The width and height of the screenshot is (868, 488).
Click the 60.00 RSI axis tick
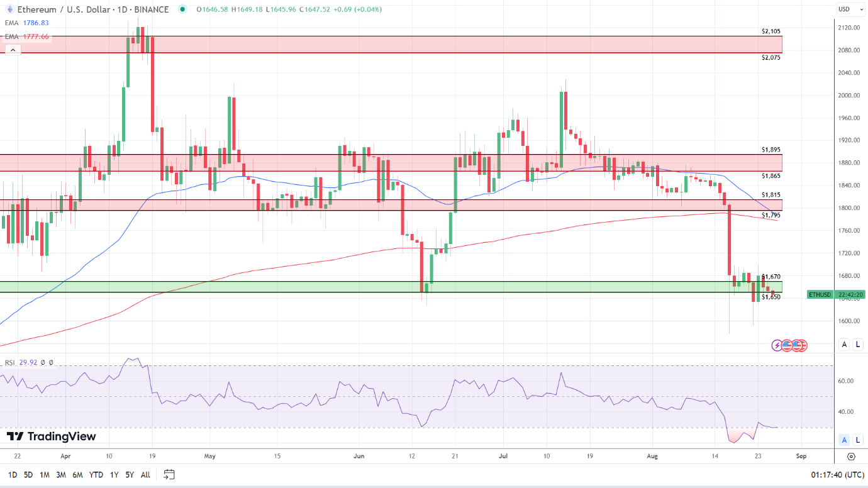tap(846, 381)
